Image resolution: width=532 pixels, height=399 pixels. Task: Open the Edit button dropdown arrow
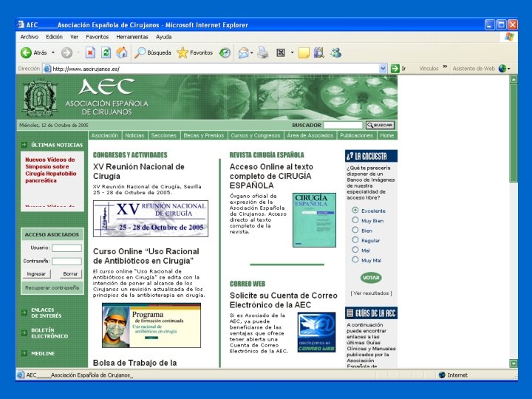[292, 52]
